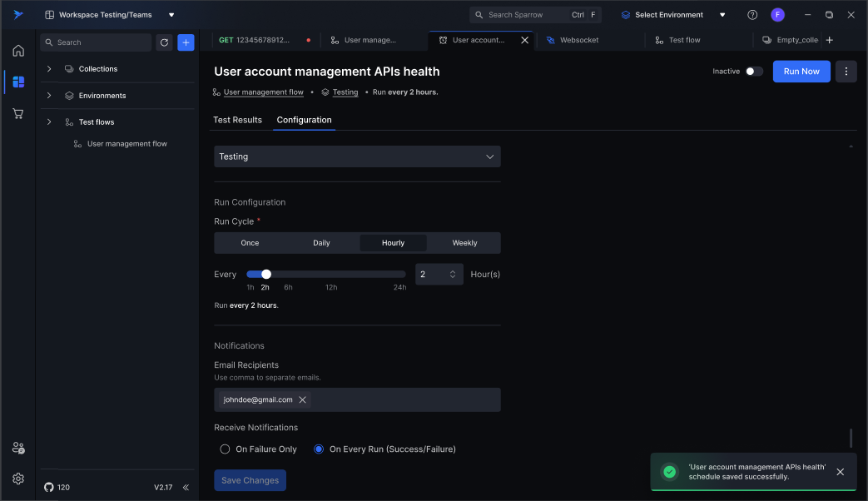The width and height of the screenshot is (868, 501).
Task: Click the blue plus add button
Action: (x=186, y=42)
